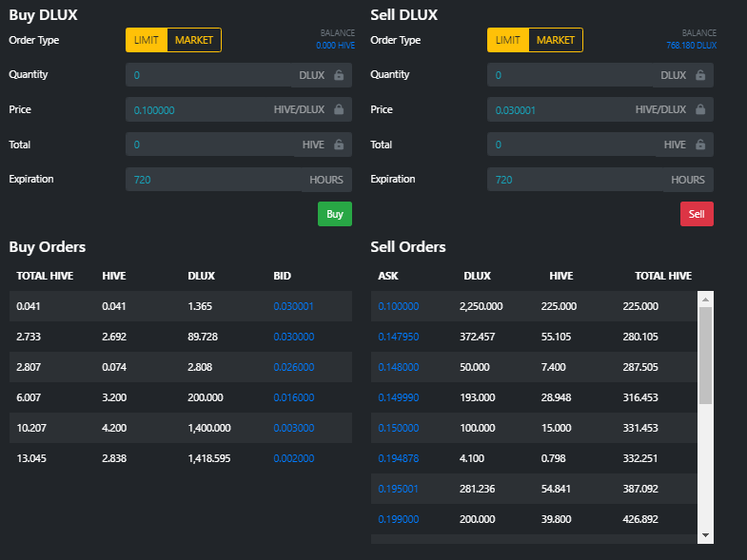Viewport: 747px width, 560px height.
Task: Click the 768.180 DLUX balance link
Action: click(691, 46)
